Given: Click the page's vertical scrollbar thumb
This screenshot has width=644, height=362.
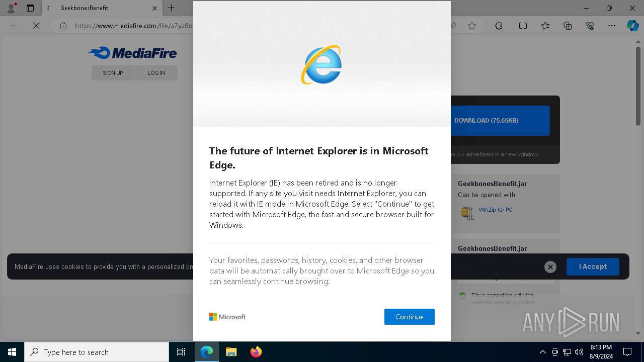Looking at the screenshot, I should 638,85.
